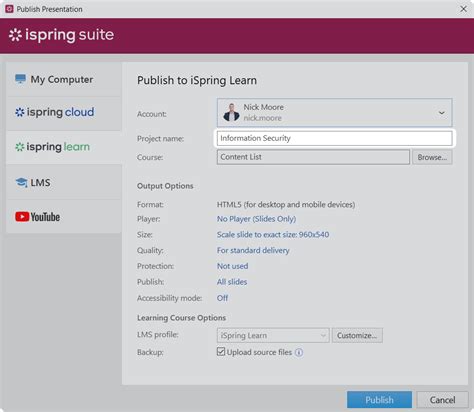Viewport: 474px width, 412px height.
Task: Click the iSpring Suite logo in header
Action: 62,35
